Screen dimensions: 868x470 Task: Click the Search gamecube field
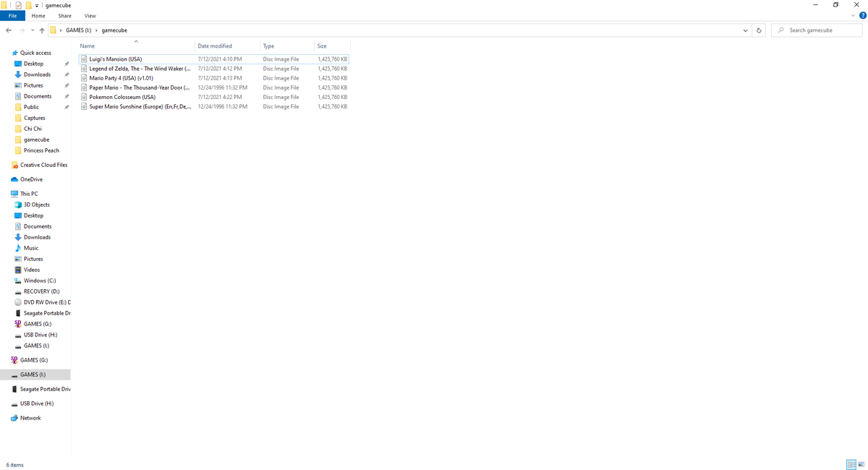pyautogui.click(x=816, y=30)
